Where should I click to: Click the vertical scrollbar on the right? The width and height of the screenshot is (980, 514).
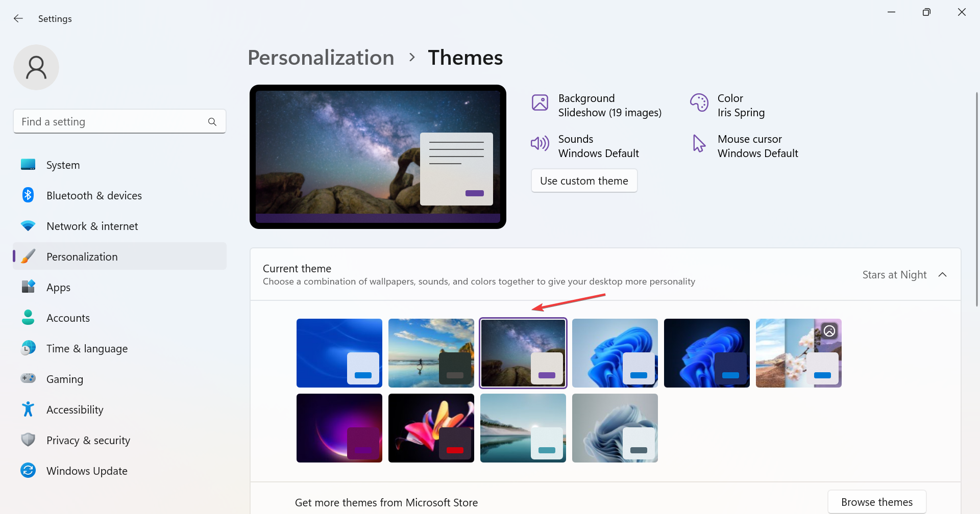(976, 199)
